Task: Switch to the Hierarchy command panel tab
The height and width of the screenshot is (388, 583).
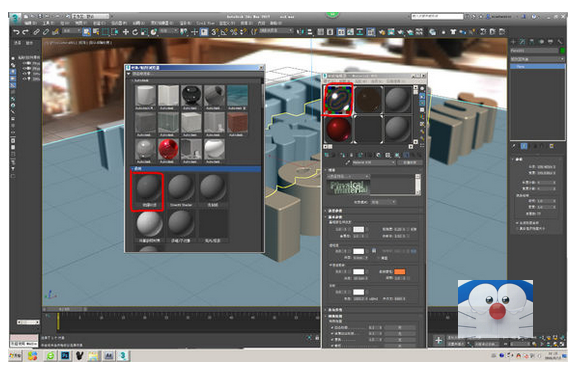Action: click(x=532, y=42)
